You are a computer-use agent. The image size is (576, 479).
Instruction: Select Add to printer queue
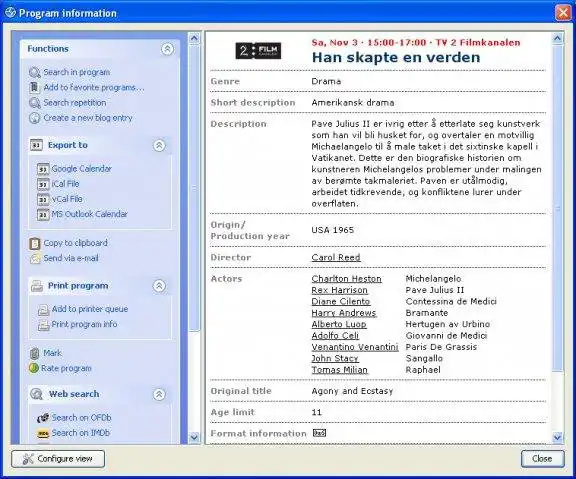coord(90,309)
